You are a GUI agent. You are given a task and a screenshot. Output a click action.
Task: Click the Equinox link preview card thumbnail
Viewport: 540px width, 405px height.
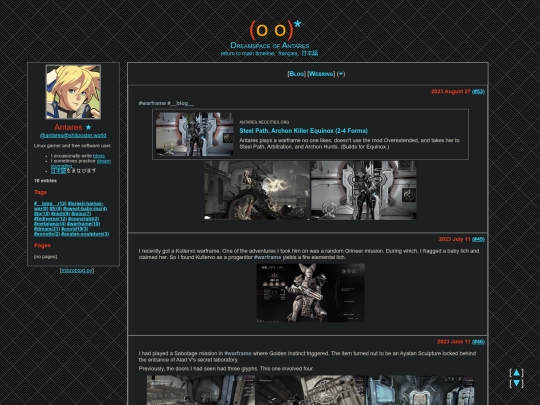tap(195, 134)
